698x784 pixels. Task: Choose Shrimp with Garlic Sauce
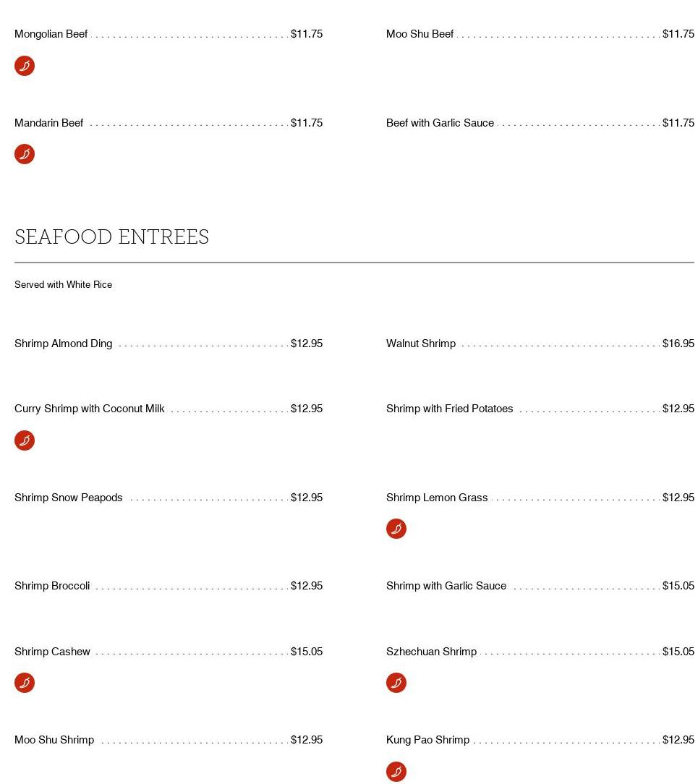(446, 586)
